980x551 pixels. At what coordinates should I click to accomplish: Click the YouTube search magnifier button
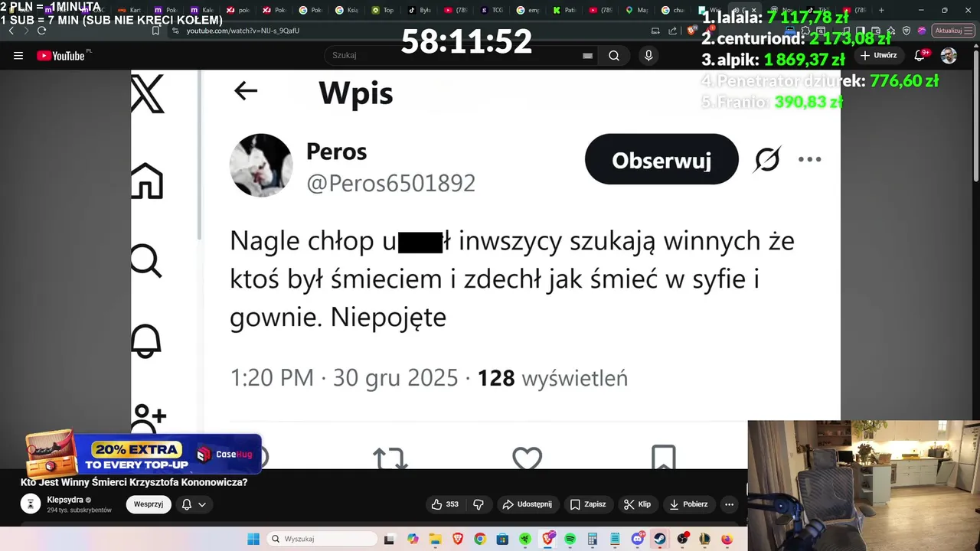(614, 55)
